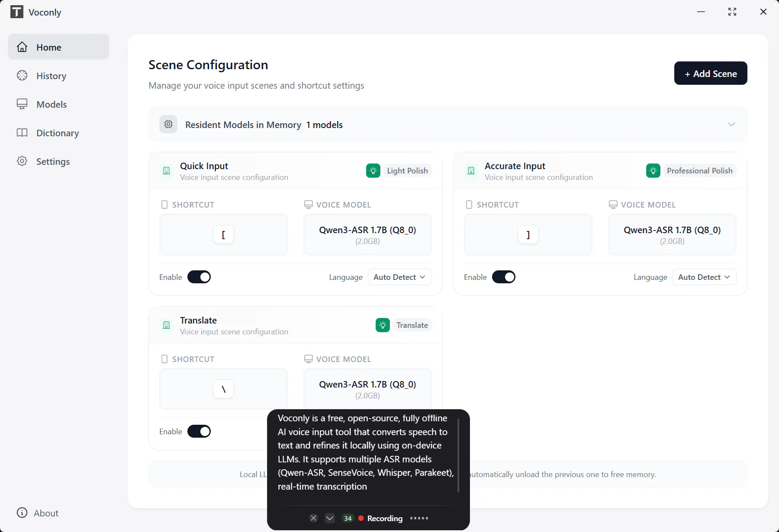Click the Quick Input shortcut label icon
The height and width of the screenshot is (532, 779).
(164, 205)
